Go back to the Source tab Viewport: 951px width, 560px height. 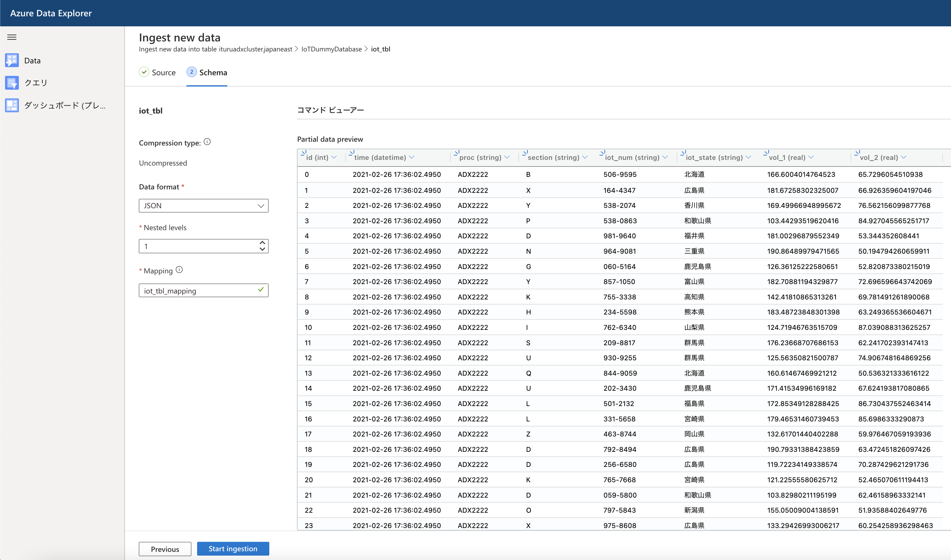(x=163, y=72)
